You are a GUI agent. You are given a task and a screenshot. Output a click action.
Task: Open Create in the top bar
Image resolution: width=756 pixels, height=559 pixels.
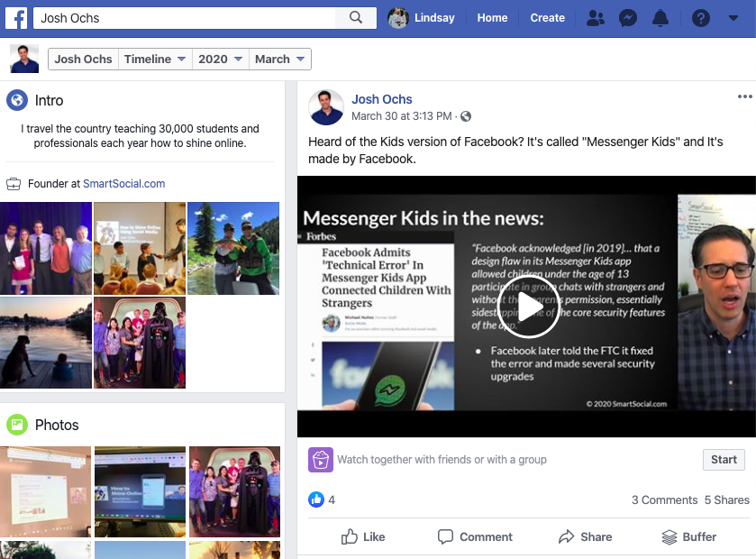pos(547,18)
